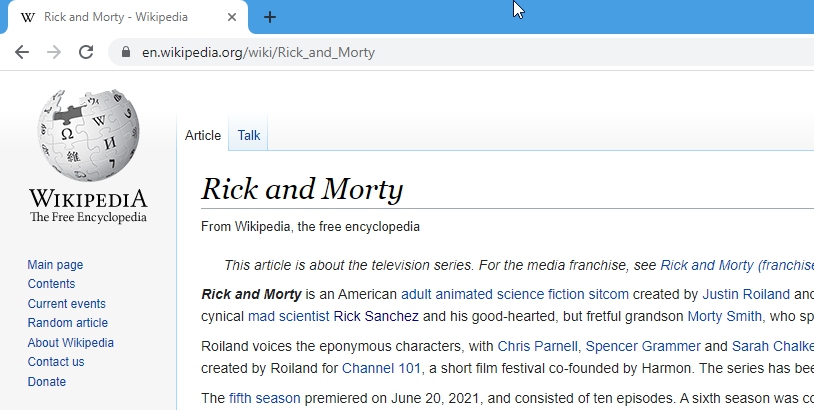Open About Wikipedia link
814x410 pixels.
[x=71, y=343]
